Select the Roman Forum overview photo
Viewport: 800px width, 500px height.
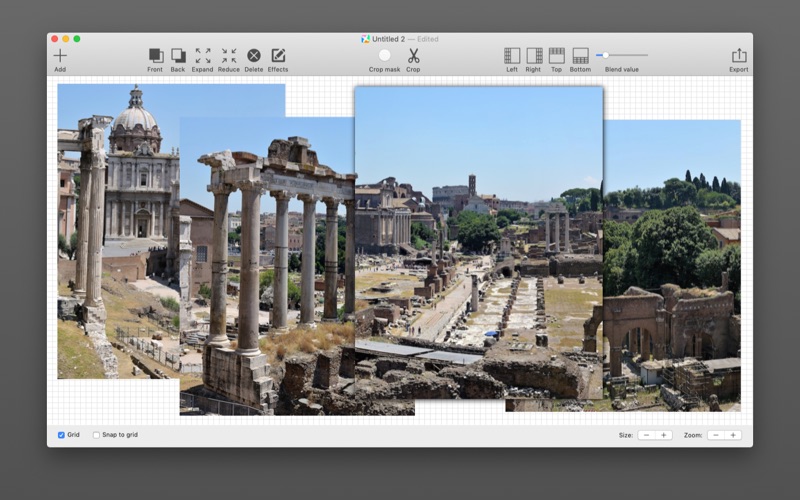479,243
